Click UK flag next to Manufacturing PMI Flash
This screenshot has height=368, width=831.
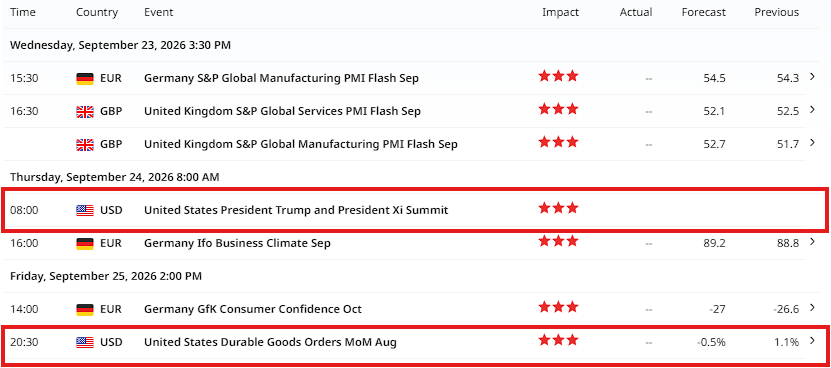pos(85,144)
